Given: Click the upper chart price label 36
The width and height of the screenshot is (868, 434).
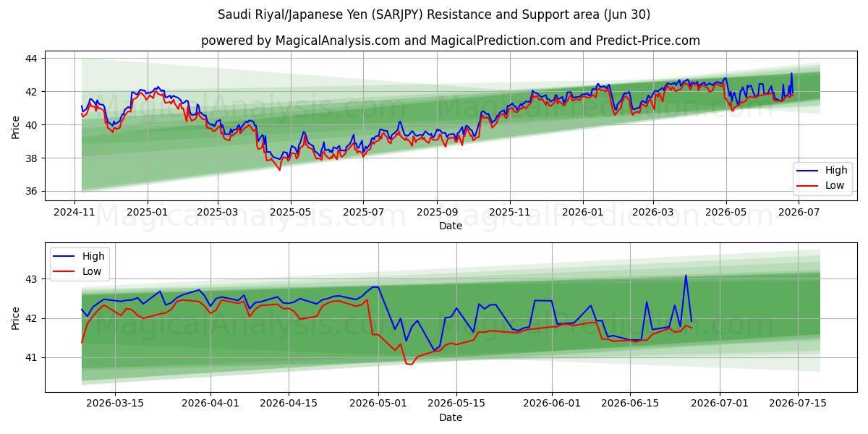Looking at the screenshot, I should [x=33, y=191].
